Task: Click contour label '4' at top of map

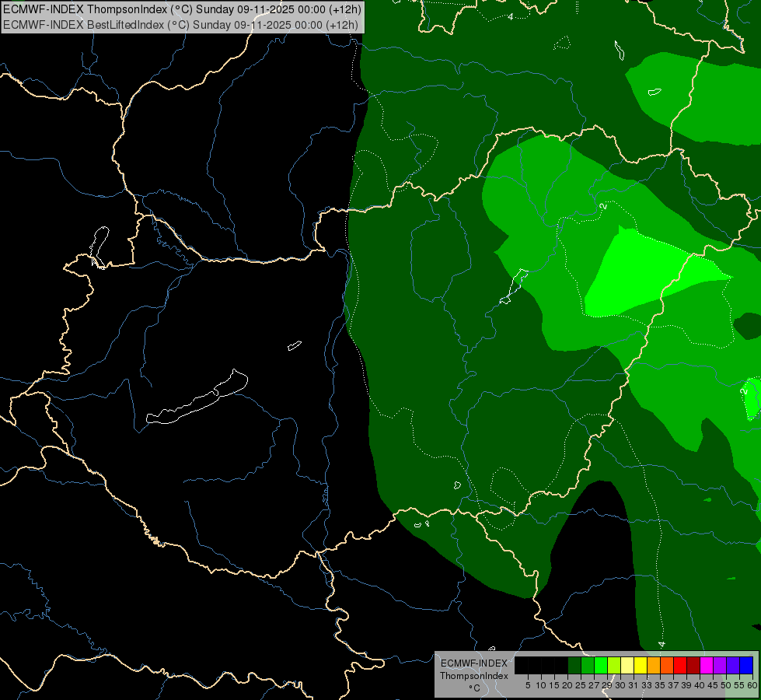Action: tap(510, 16)
